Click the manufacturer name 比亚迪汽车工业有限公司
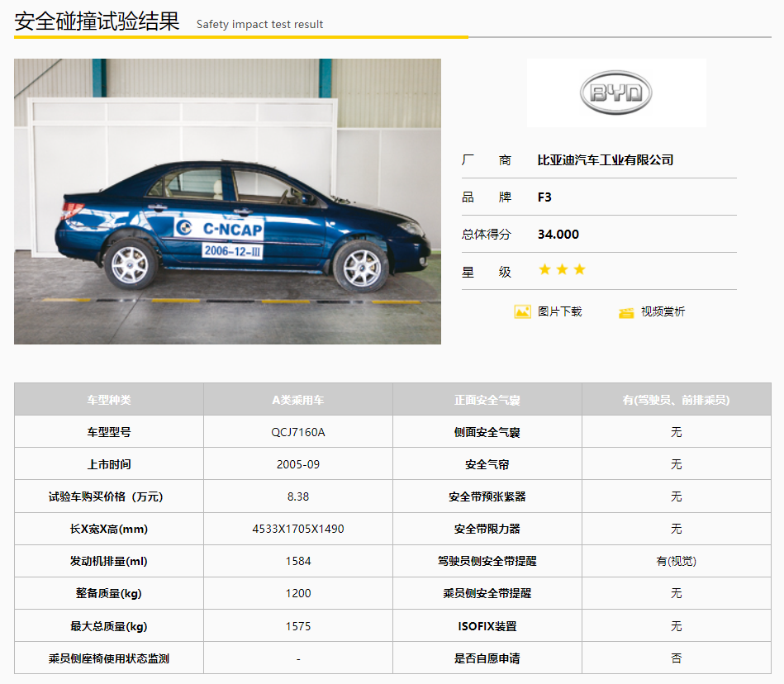 [606, 160]
